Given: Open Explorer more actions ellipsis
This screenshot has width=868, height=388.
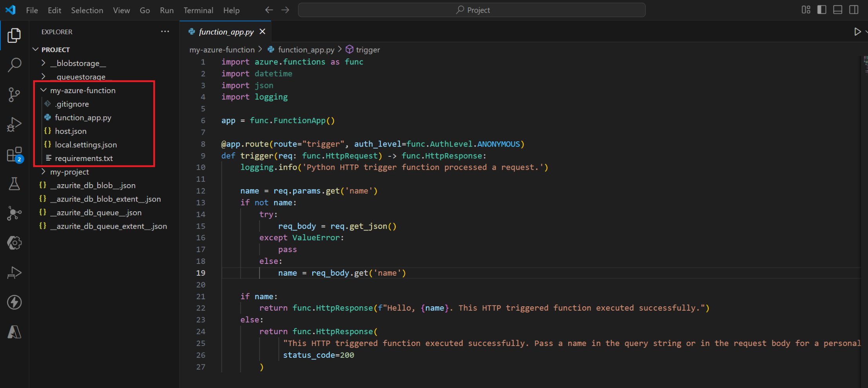Looking at the screenshot, I should (x=165, y=31).
